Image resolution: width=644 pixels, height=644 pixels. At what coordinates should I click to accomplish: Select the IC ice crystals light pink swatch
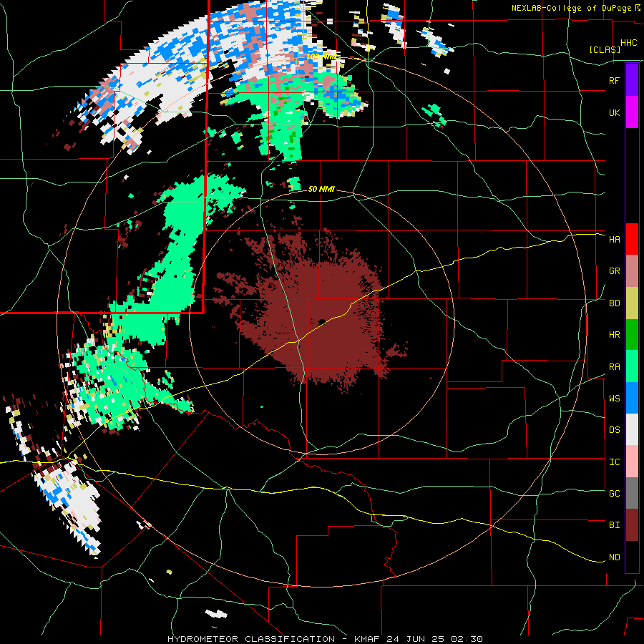coord(632,462)
